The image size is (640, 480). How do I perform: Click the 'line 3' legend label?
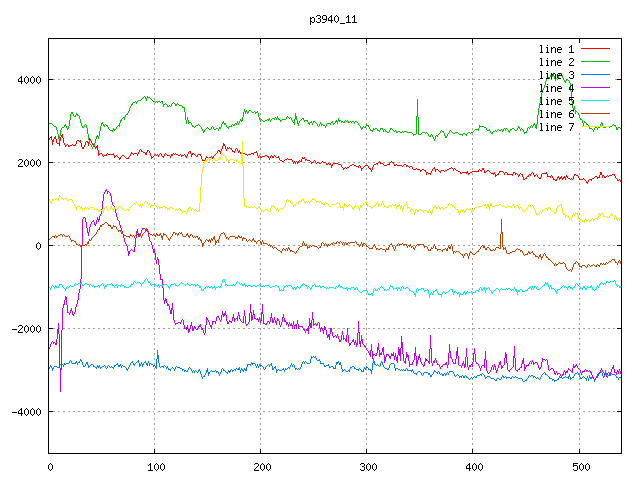point(557,75)
